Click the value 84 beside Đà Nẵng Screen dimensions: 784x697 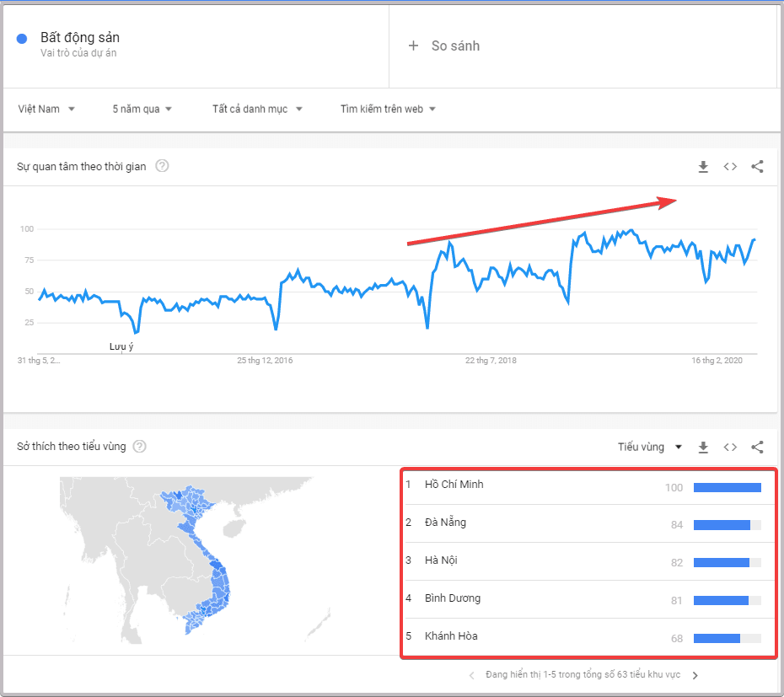[677, 525]
